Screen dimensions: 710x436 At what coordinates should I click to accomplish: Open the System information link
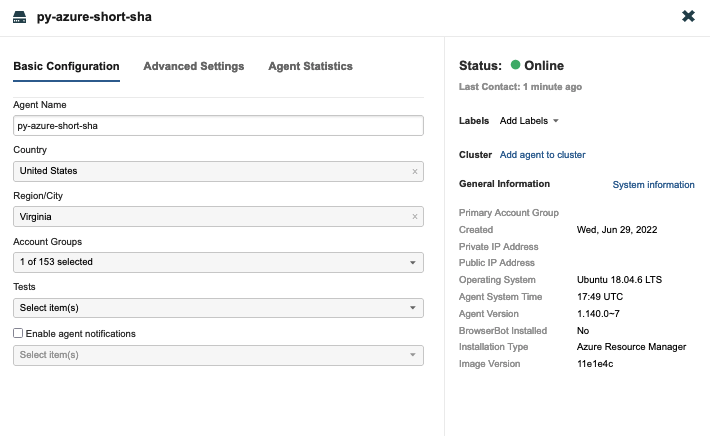coord(653,185)
